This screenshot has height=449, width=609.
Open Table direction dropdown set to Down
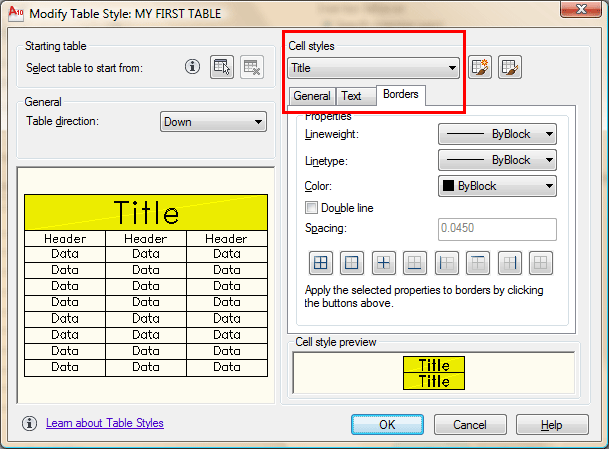(213, 122)
